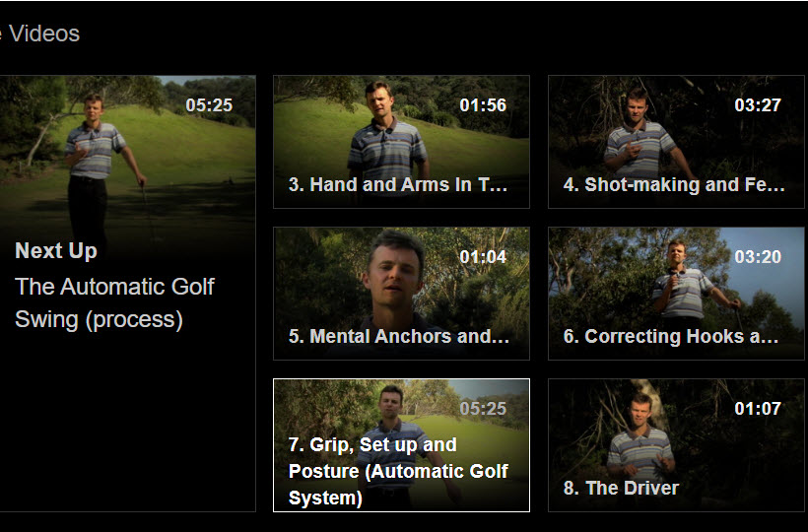
Task: Select '4. Shot-making and Fe…' title
Action: click(674, 184)
